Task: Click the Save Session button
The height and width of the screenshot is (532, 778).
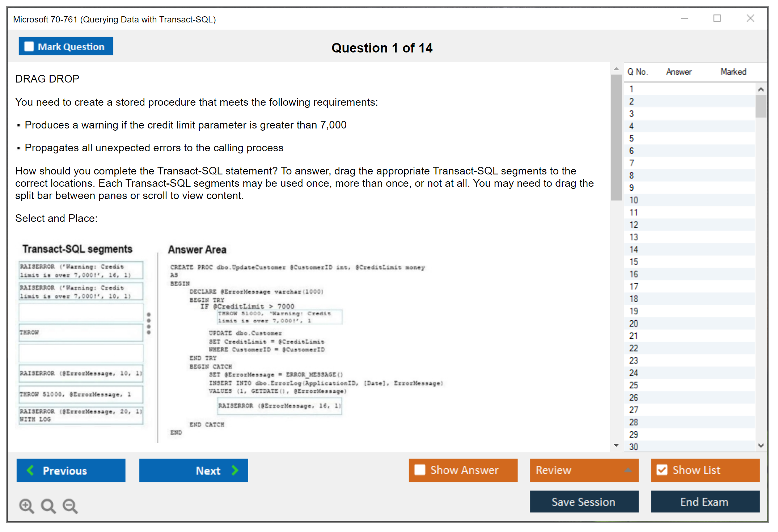Action: point(584,502)
